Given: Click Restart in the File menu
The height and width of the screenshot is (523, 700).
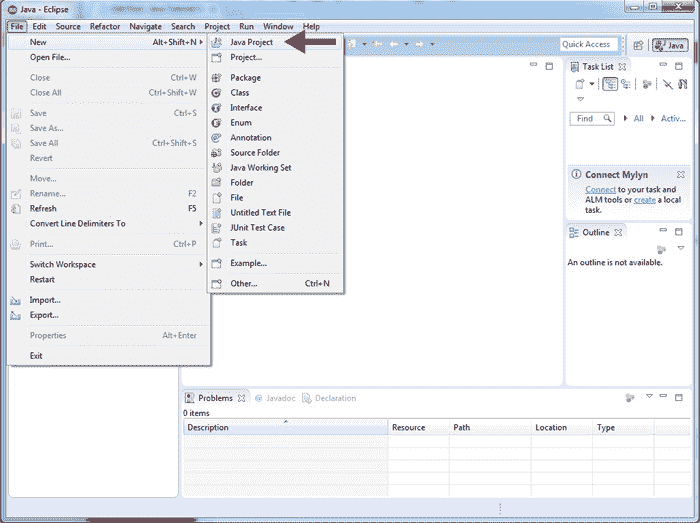Looking at the screenshot, I should point(107,280).
